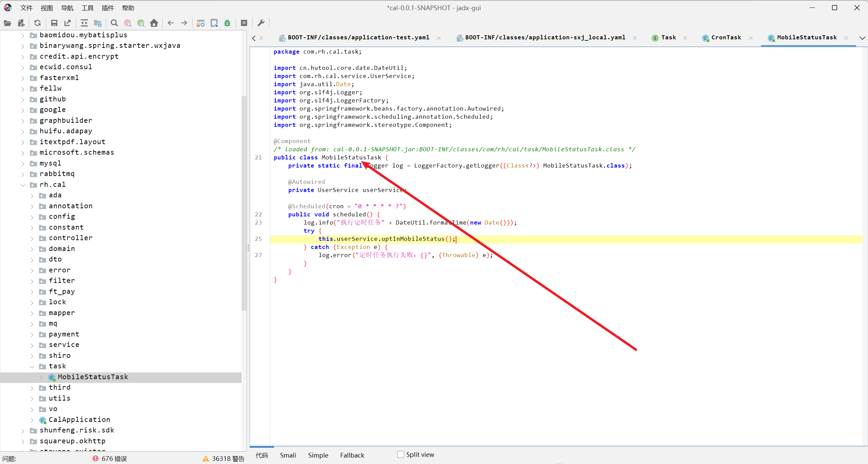Open preferences with the wrench icon
This screenshot has width=868, height=464.
point(261,23)
